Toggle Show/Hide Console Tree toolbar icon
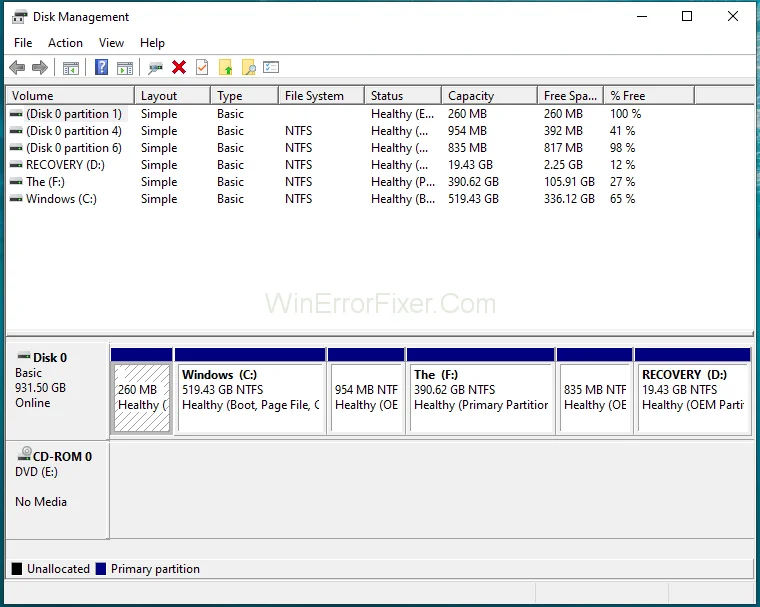Image resolution: width=760 pixels, height=607 pixels. coord(71,68)
